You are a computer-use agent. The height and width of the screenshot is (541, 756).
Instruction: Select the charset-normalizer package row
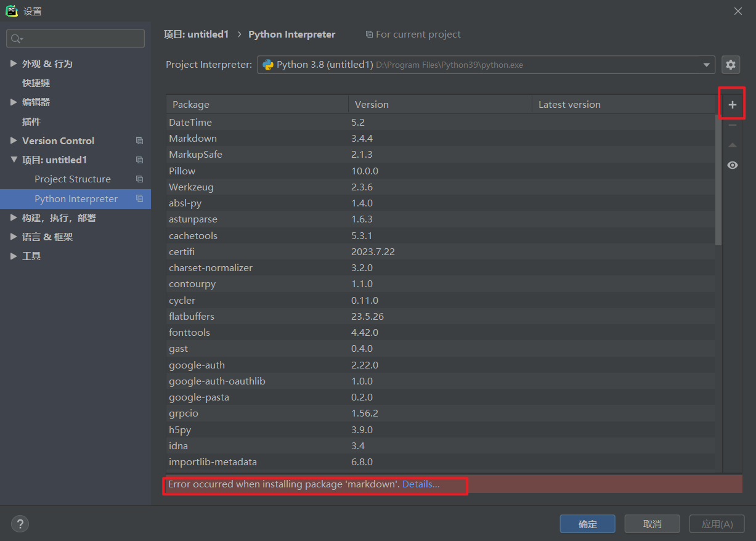[x=441, y=267]
